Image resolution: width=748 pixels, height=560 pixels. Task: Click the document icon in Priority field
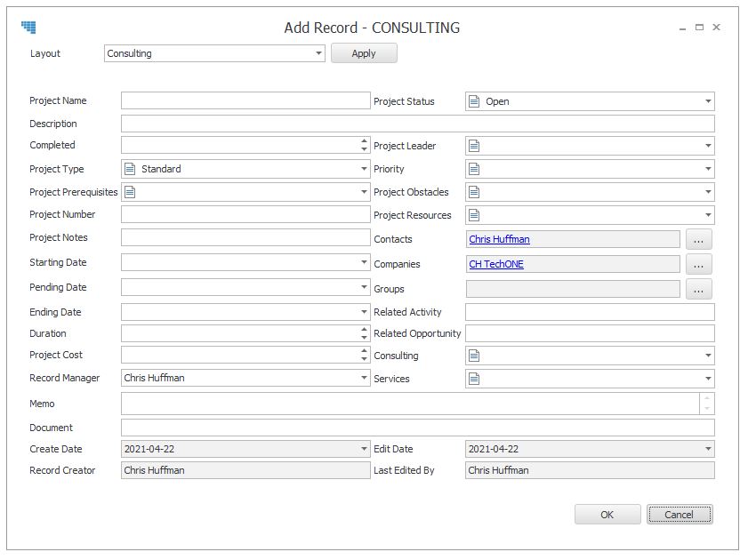(474, 169)
